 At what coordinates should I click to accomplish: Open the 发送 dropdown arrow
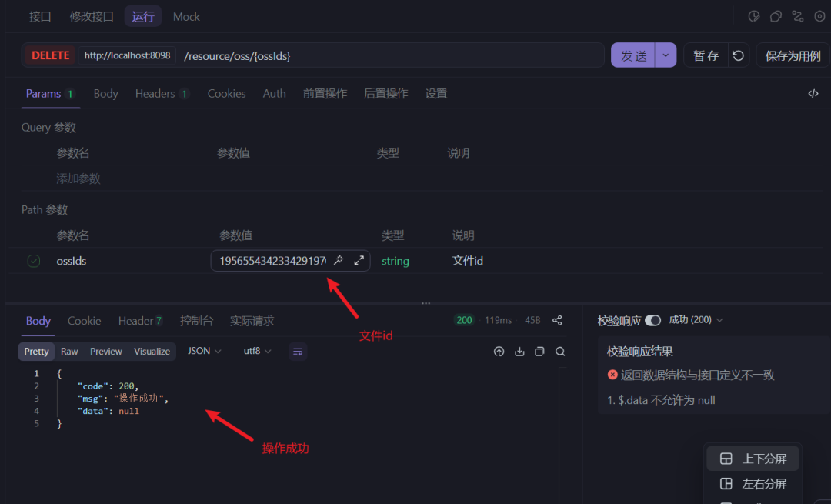coord(666,55)
